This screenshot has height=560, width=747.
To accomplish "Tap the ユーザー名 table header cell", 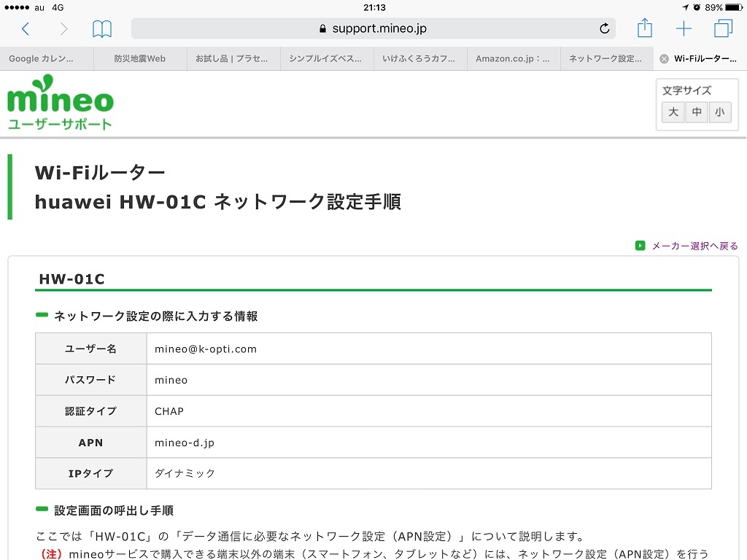I will pyautogui.click(x=91, y=349).
